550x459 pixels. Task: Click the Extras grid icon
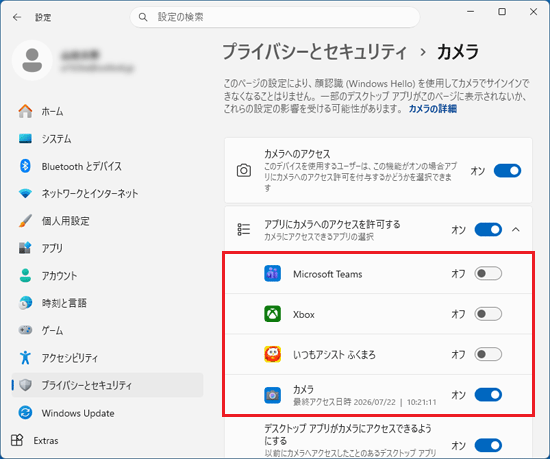click(17, 440)
